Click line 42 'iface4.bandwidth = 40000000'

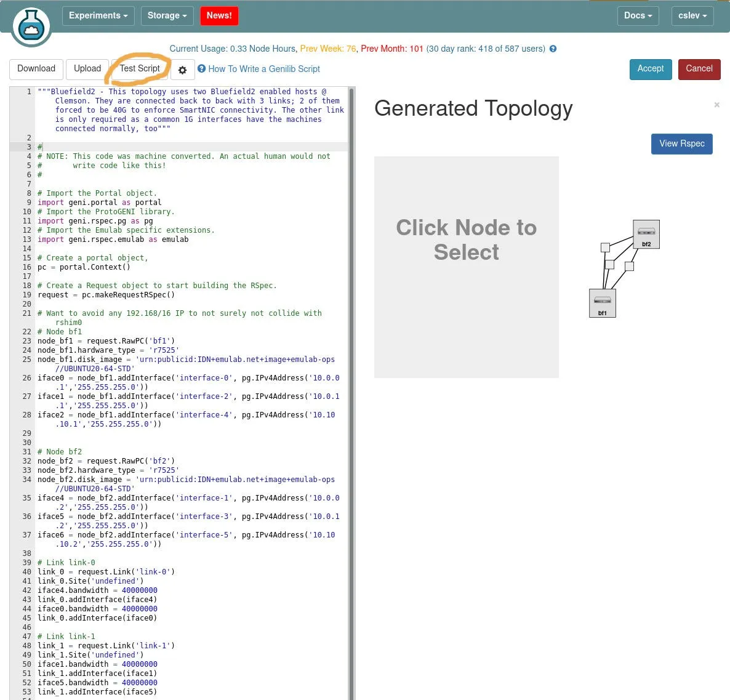[97, 590]
